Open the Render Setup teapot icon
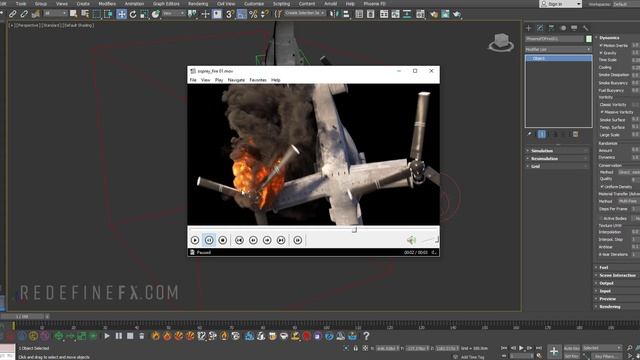This screenshot has height=360, width=640. (x=433, y=14)
